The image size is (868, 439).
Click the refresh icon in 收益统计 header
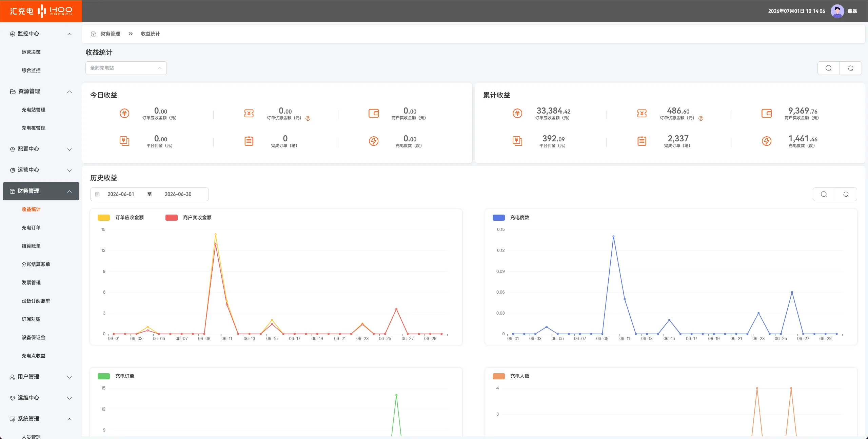click(850, 68)
